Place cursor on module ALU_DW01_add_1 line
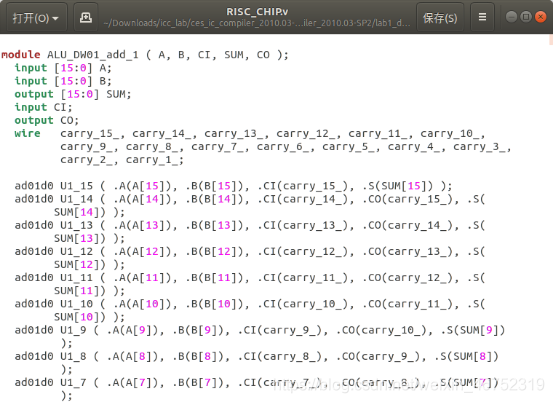 145,55
